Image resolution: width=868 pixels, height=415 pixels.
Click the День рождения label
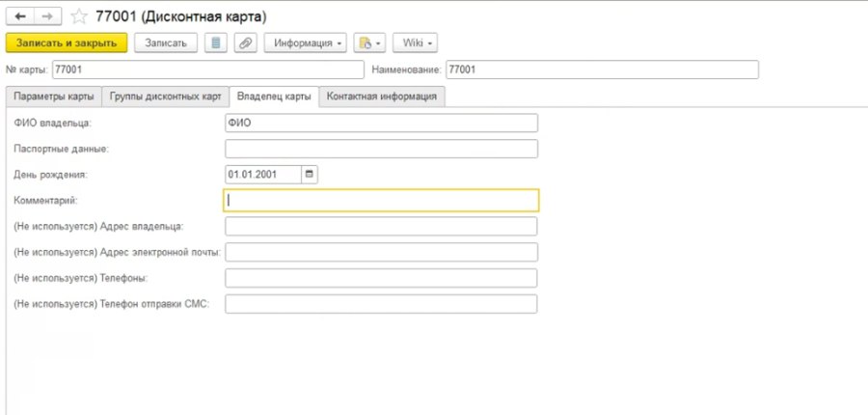tap(51, 175)
